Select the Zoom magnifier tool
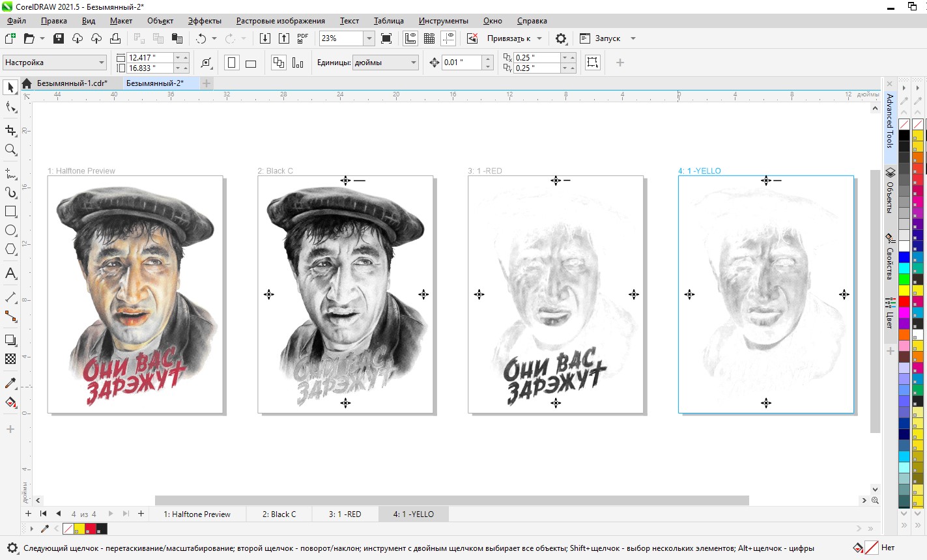This screenshot has height=560, width=927. pos(10,150)
